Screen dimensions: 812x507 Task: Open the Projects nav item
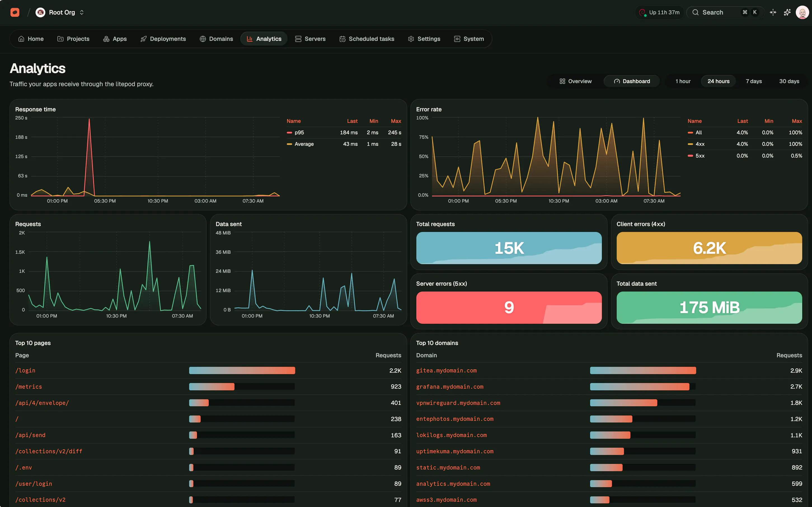point(73,39)
